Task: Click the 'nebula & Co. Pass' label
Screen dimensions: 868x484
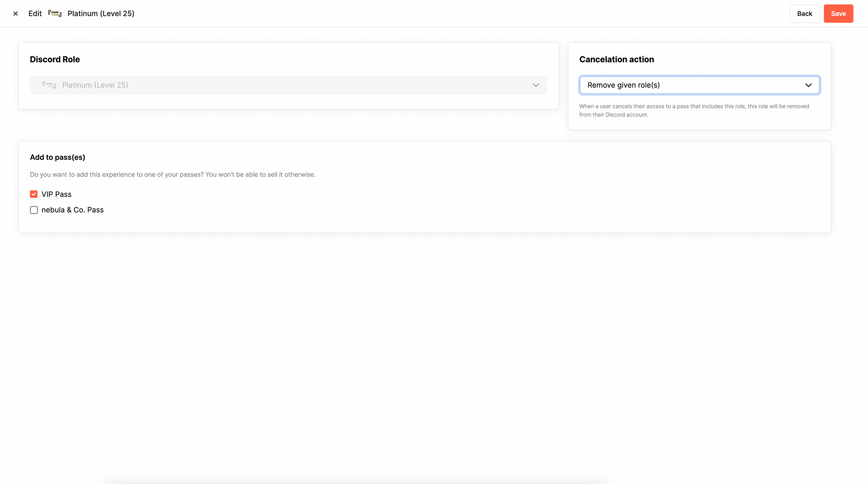Action: 72,210
